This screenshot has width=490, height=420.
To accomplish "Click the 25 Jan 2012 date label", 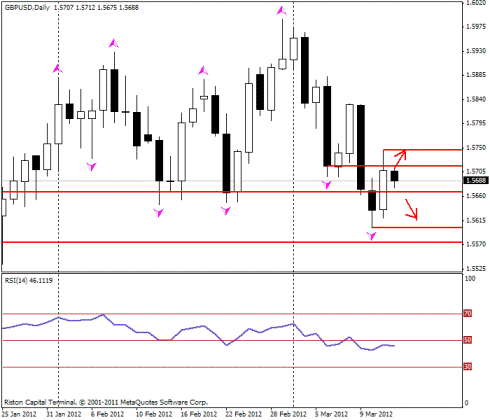I will coord(19,414).
